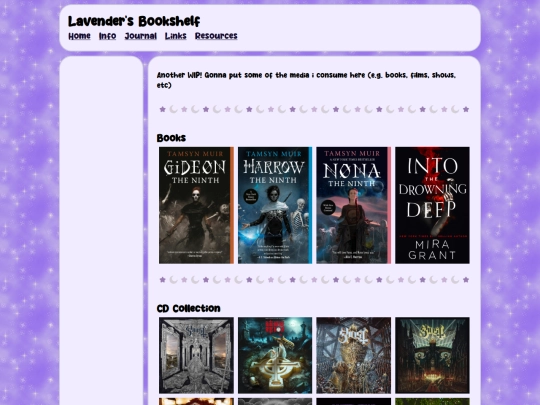This screenshot has width=540, height=405.
Task: Open the glowing cross graveyard album cover
Action: click(275, 355)
